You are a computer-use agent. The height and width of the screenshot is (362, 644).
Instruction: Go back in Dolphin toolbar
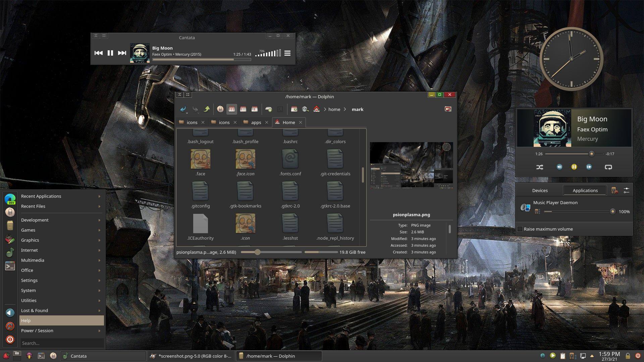[x=183, y=109]
